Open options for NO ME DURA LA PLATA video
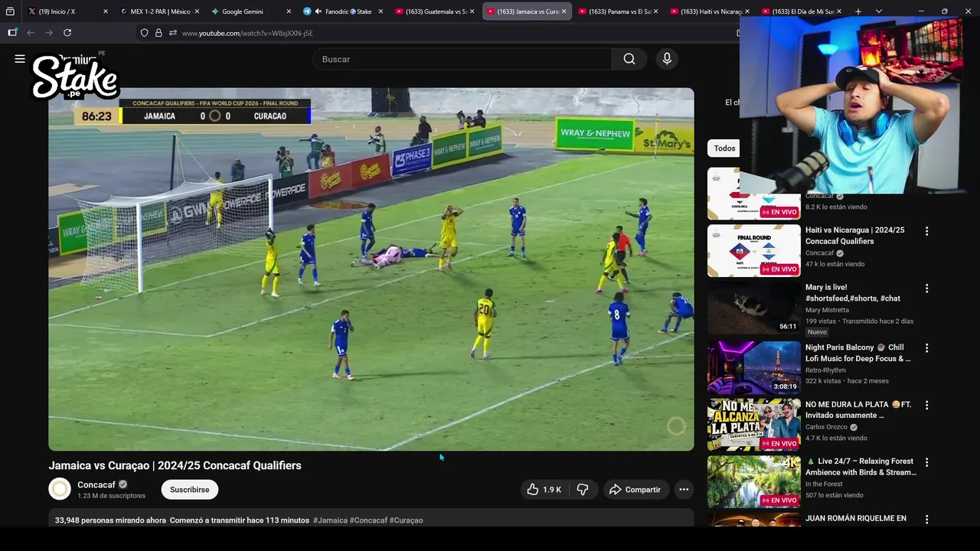Viewport: 980px width, 551px height. click(x=926, y=405)
